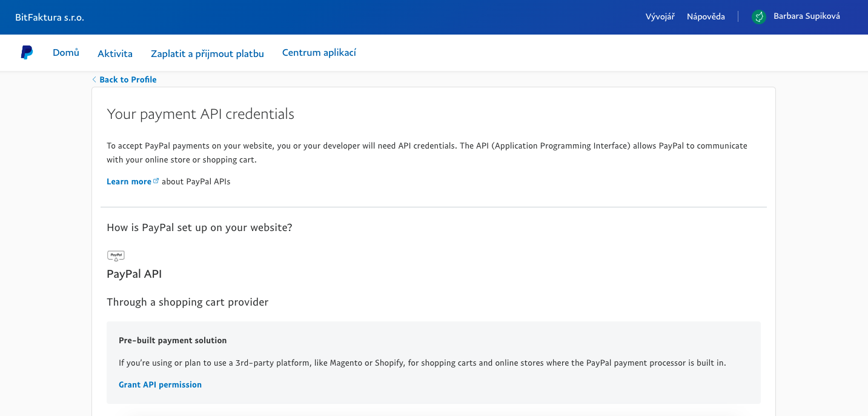Click the back chevron arrow icon
This screenshot has width=868, height=416.
pyautogui.click(x=94, y=79)
